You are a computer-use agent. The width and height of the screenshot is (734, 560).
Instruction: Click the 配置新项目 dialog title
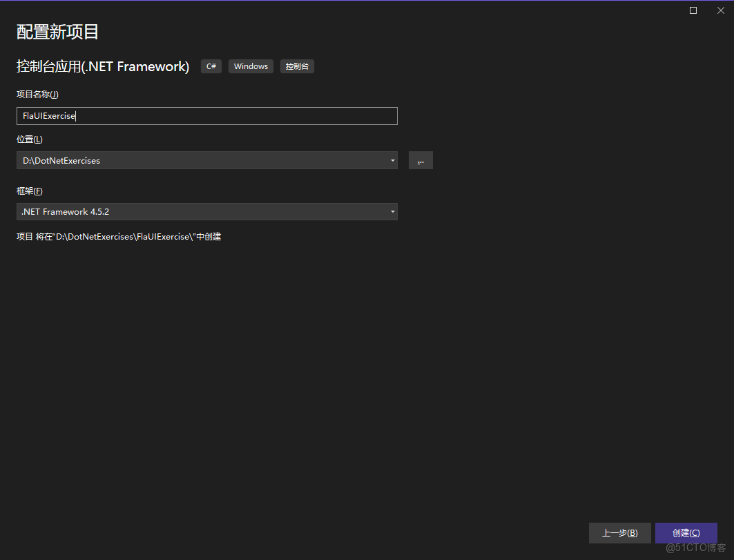point(57,32)
